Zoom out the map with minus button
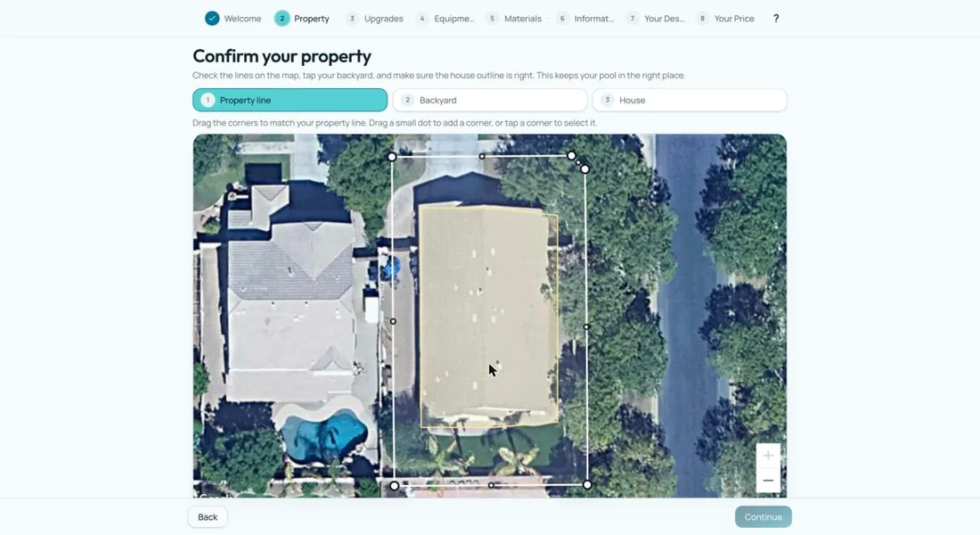The image size is (980, 535). pyautogui.click(x=768, y=481)
